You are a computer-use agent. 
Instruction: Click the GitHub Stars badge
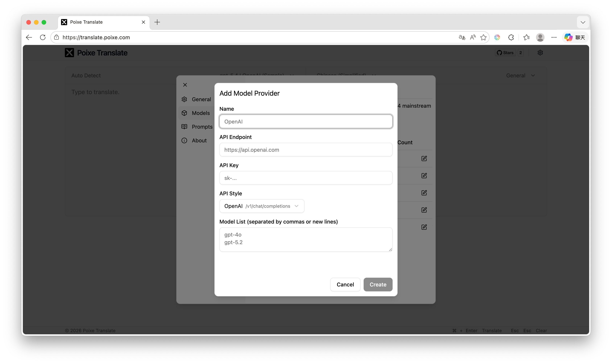[506, 53]
